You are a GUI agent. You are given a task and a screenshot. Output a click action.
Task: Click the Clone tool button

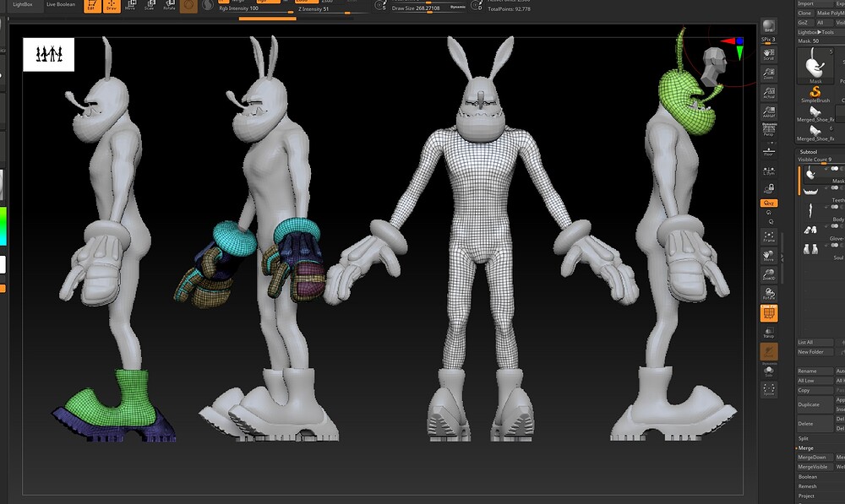pos(804,13)
